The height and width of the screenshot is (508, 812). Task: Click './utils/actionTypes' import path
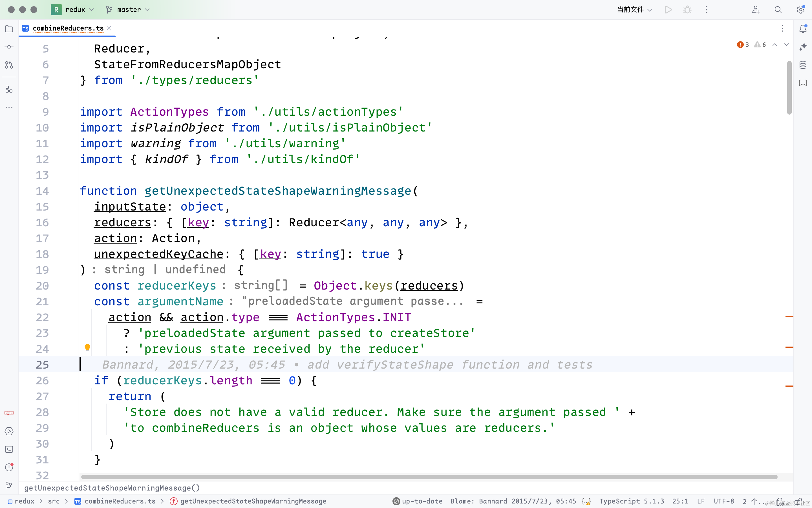point(328,111)
